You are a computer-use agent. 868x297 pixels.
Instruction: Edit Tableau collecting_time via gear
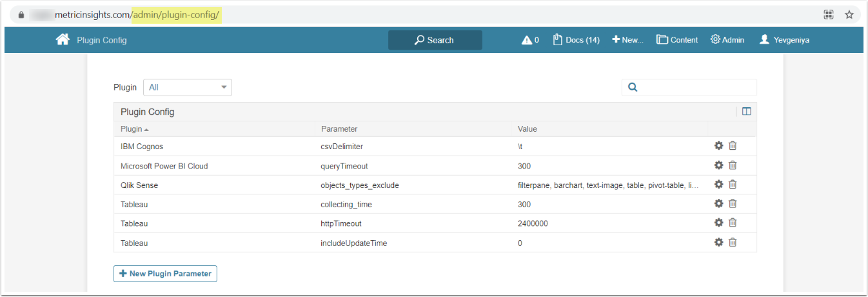718,204
